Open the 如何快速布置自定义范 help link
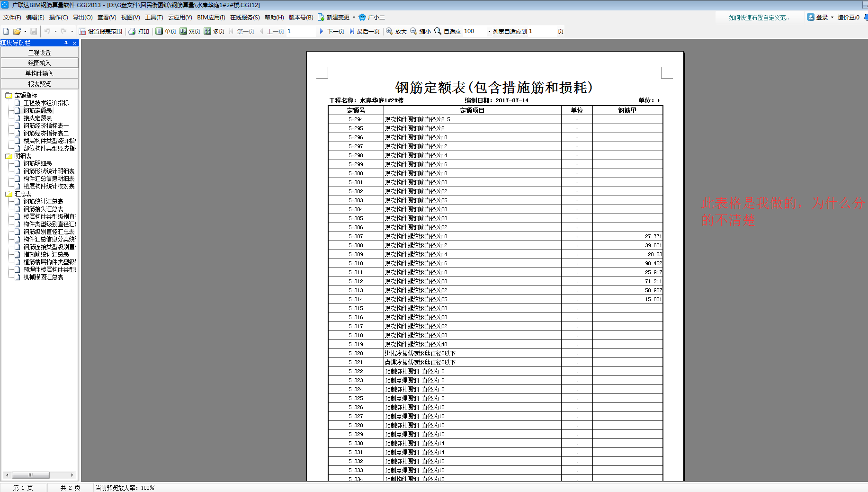 tap(759, 18)
